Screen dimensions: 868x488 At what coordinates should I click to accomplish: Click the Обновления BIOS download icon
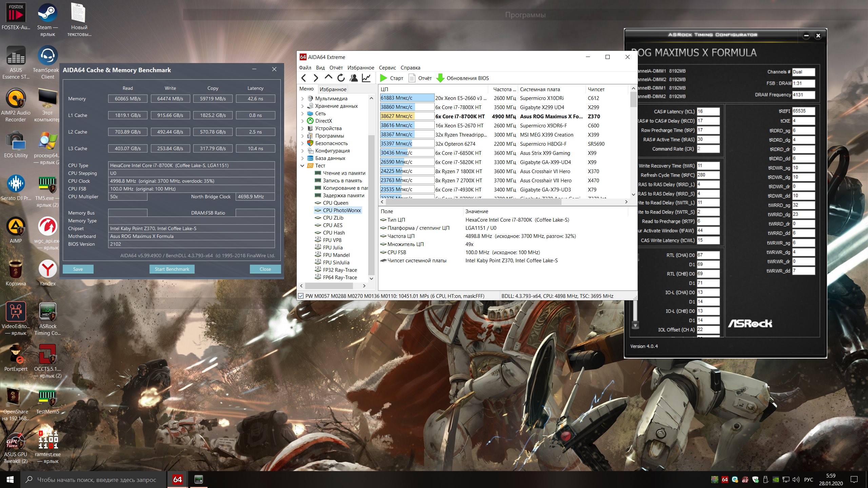440,78
